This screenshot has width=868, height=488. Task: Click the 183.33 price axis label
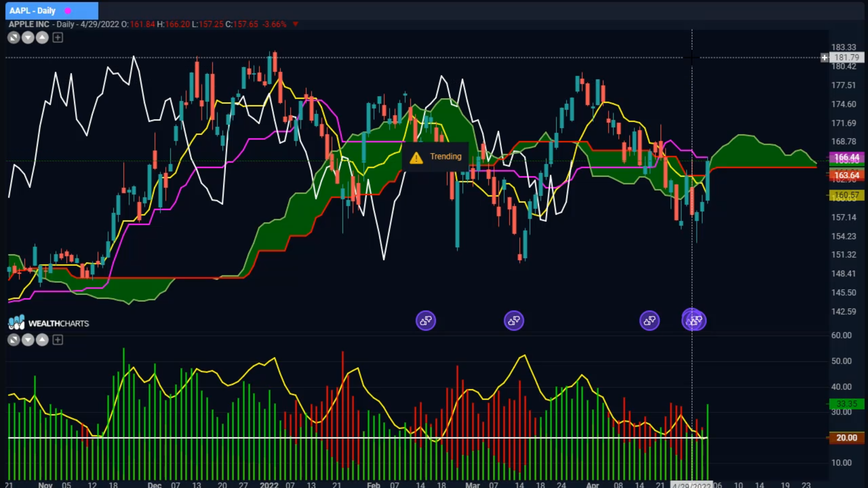point(844,47)
